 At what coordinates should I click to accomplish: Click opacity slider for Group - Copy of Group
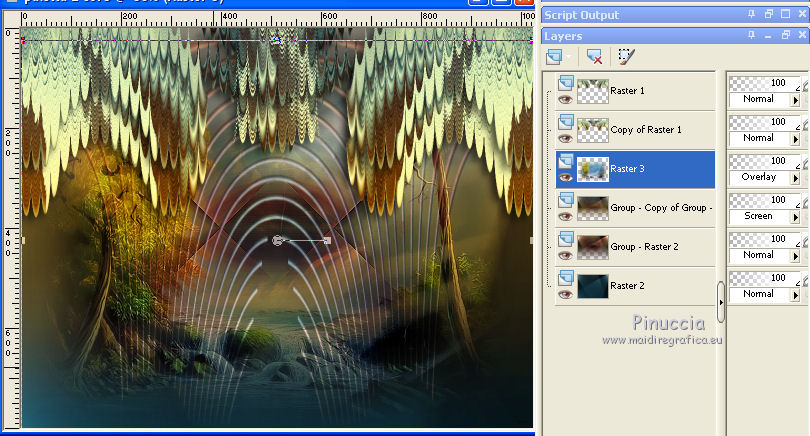pos(765,200)
